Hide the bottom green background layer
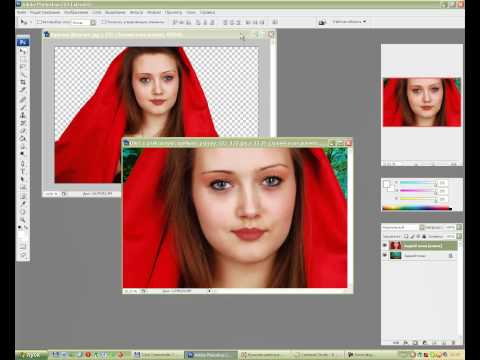480x360 pixels. (385, 255)
